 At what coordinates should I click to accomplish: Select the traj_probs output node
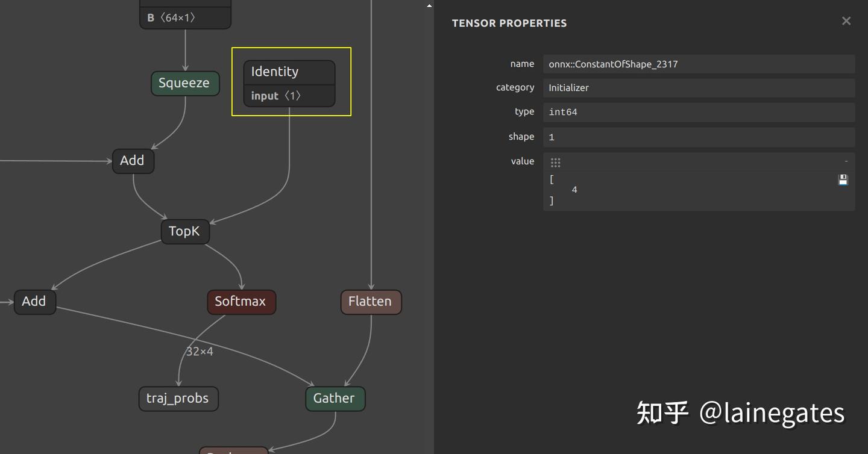[178, 399]
